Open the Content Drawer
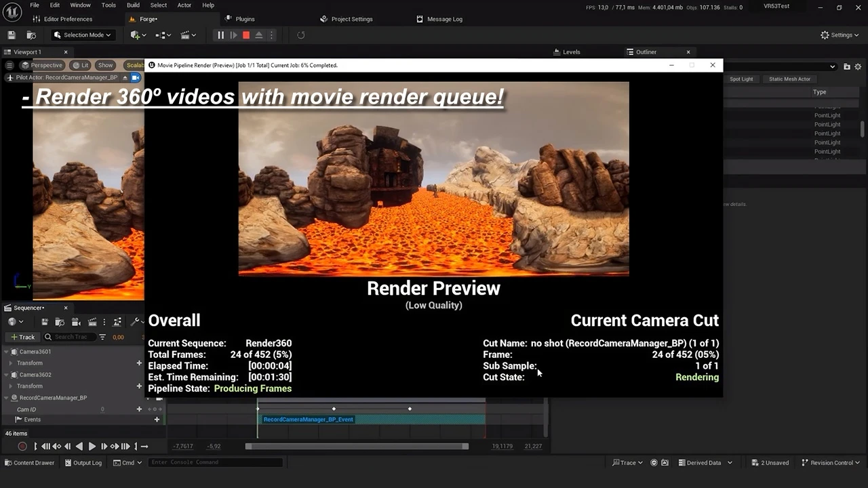The image size is (868, 488). [x=30, y=463]
